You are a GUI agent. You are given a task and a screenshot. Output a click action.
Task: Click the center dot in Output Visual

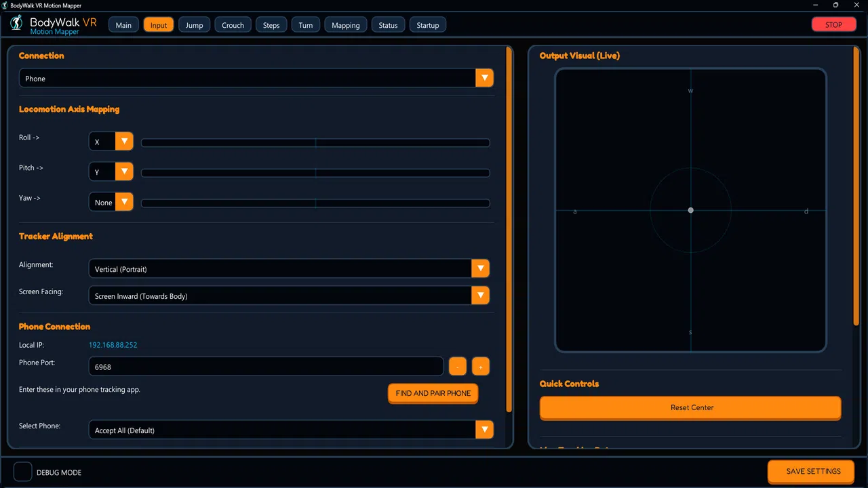click(690, 210)
